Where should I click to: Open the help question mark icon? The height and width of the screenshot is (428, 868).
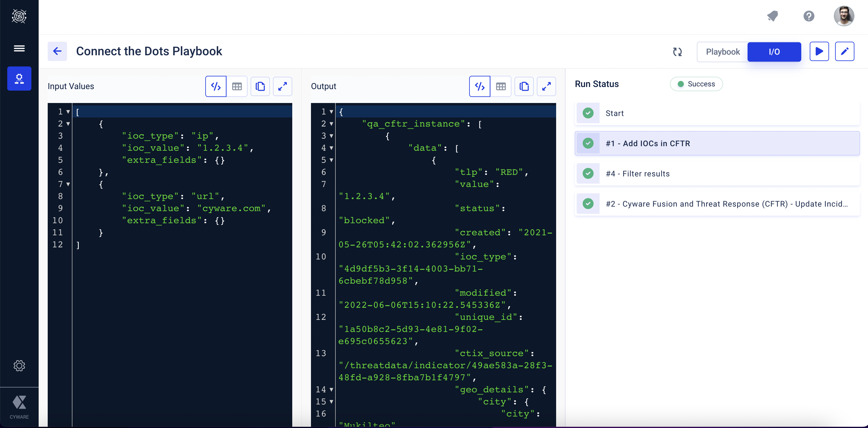[x=809, y=16]
